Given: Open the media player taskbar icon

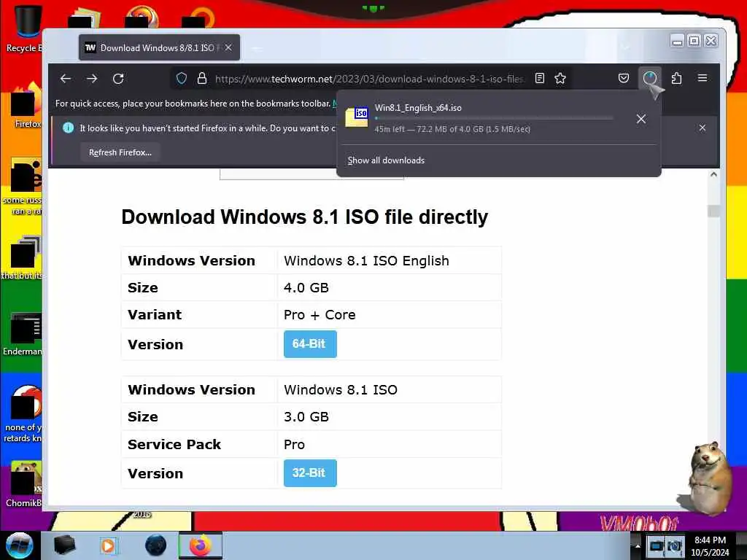Looking at the screenshot, I should tap(108, 545).
